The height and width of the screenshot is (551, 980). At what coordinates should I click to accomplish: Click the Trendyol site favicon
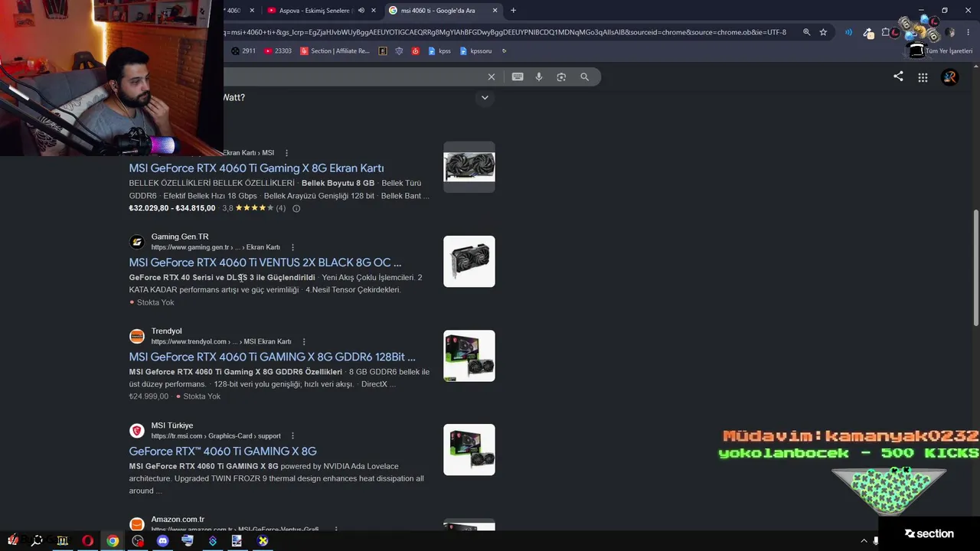(137, 336)
